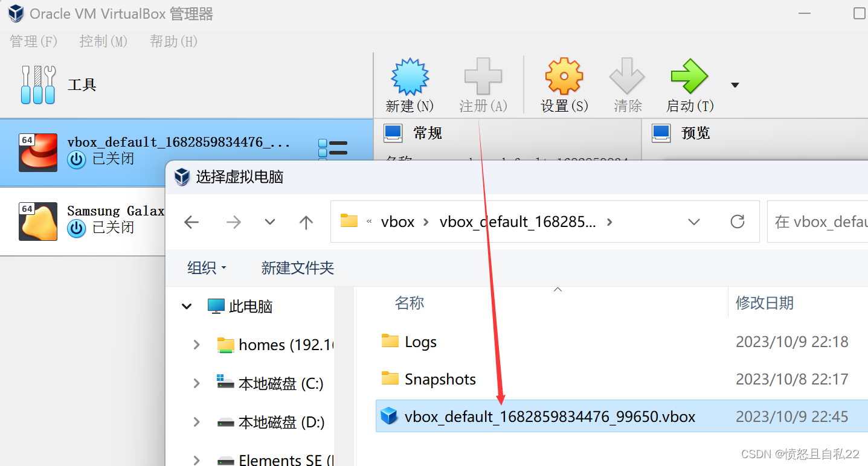
Task: Open recent locations dropdown chevron
Action: click(270, 222)
